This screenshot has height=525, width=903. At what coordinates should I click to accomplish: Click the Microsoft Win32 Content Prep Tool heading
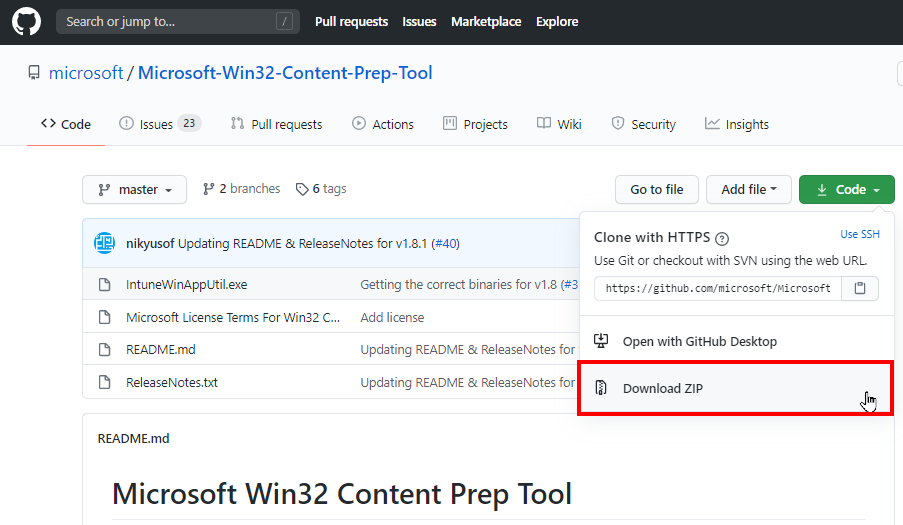342,494
